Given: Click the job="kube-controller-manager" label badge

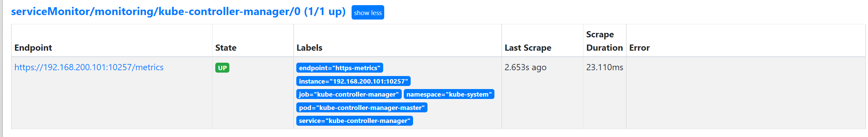Looking at the screenshot, I should click(349, 94).
